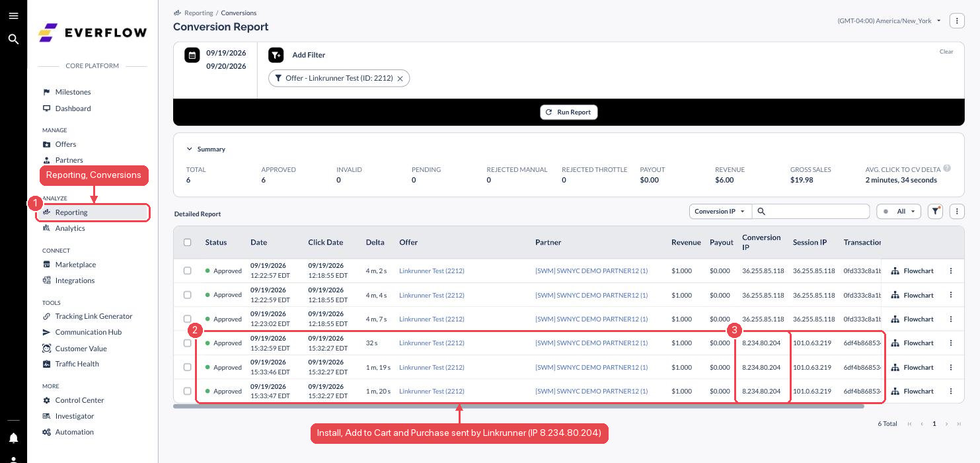Open SWNYC DEMO PARTNER12 link in last row
Viewport: 980px width, 463px height.
pos(591,391)
